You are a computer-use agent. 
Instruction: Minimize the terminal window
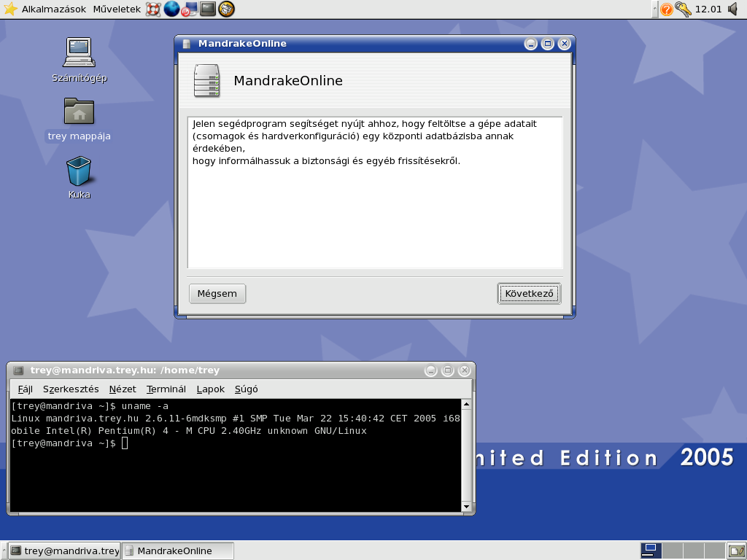430,370
